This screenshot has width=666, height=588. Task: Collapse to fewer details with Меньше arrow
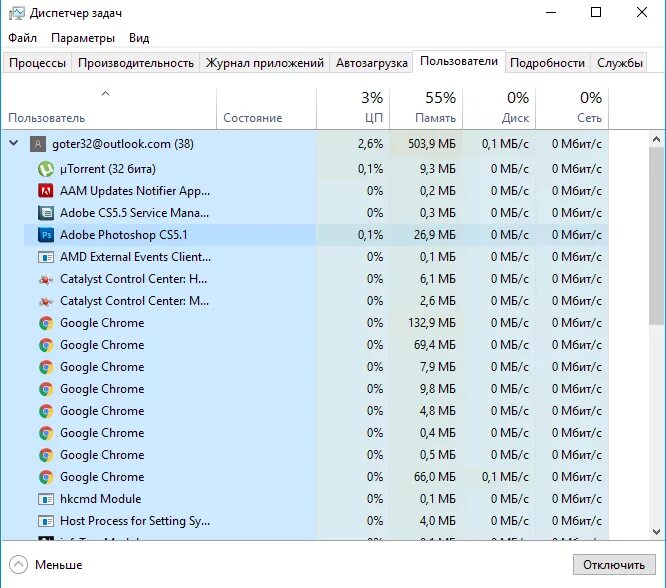point(18,565)
